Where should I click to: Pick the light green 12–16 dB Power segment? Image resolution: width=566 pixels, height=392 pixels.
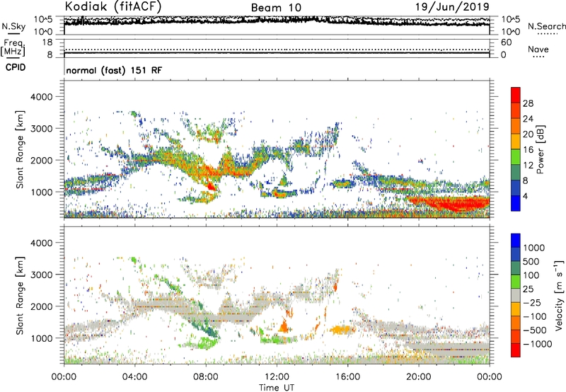tap(516, 156)
